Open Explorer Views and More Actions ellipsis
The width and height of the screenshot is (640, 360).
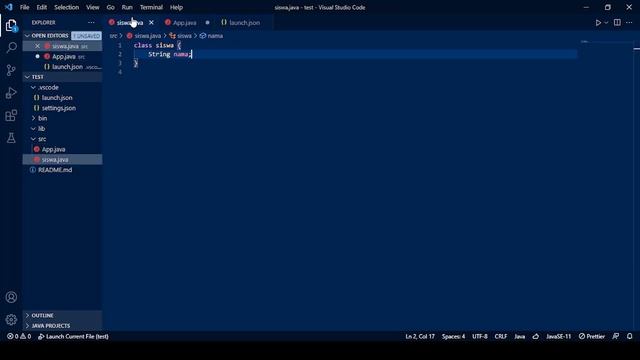[x=91, y=22]
